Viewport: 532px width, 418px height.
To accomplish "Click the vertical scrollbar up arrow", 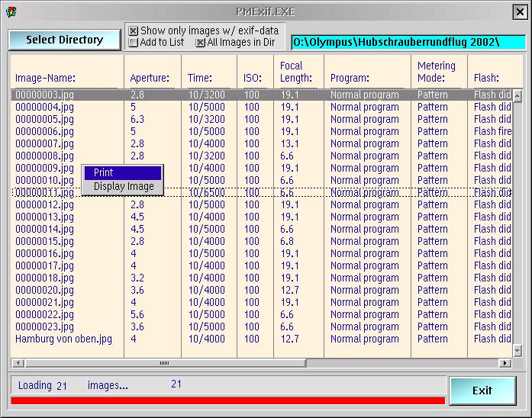I will pos(517,95).
